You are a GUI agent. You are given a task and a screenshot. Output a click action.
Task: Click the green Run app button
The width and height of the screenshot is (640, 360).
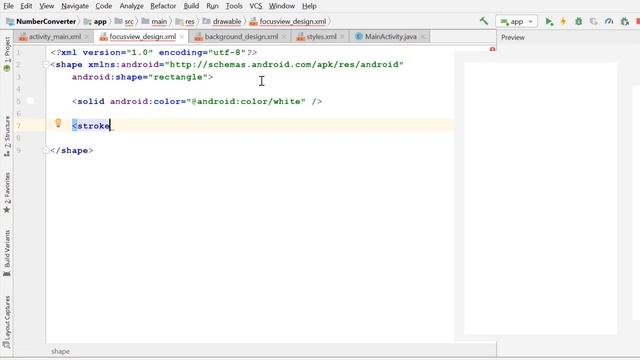coord(549,22)
